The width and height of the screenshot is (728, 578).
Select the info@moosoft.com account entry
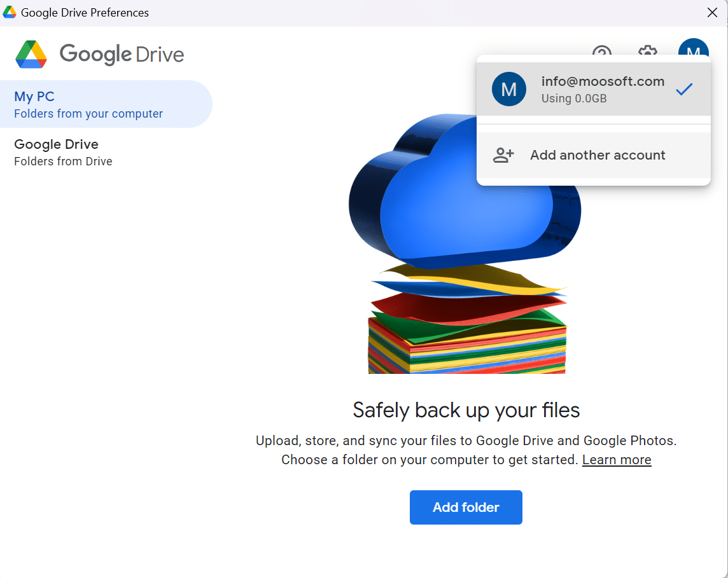click(593, 89)
